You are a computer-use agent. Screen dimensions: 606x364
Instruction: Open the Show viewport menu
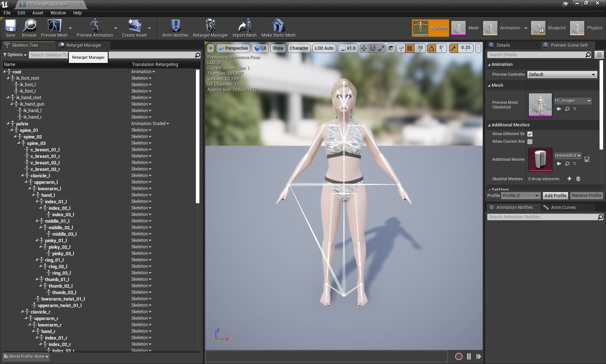pos(278,48)
